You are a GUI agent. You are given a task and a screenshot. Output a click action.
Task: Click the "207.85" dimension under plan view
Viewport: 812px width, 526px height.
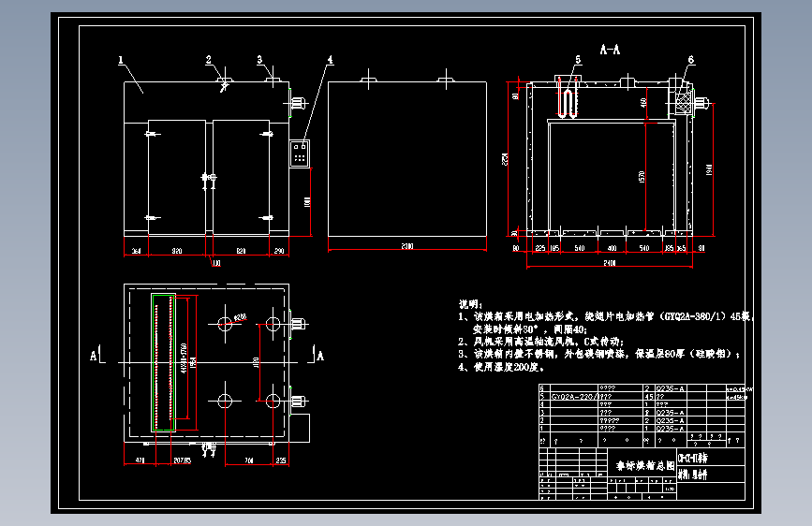[x=183, y=460]
